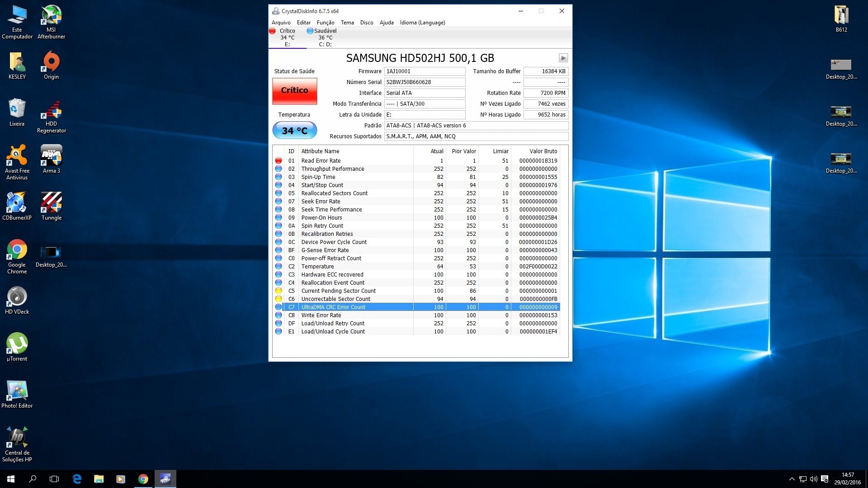Click the next disk arrow button
The image size is (868, 488).
tap(563, 58)
